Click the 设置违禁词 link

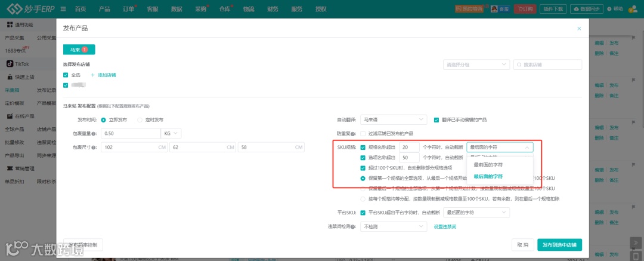coord(445,226)
